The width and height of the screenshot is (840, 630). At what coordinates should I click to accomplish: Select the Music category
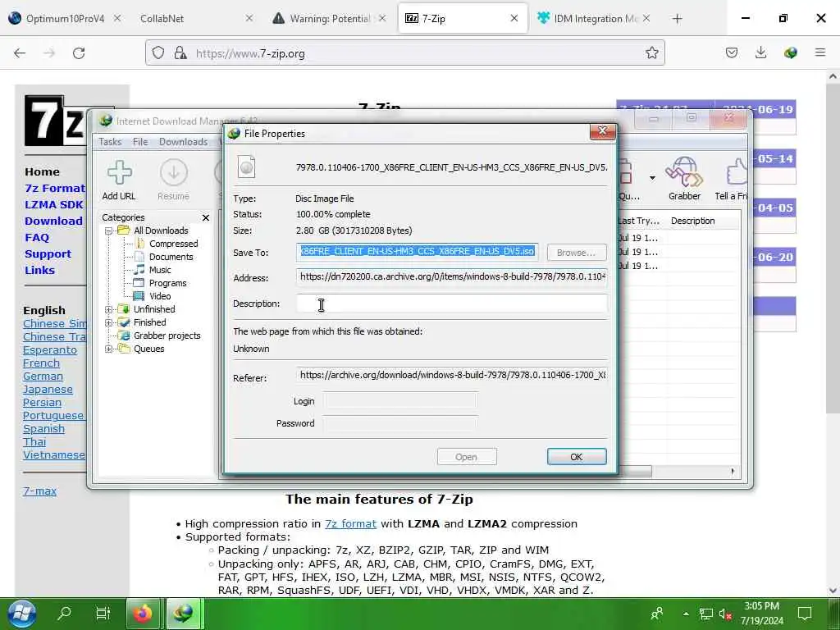tap(160, 270)
